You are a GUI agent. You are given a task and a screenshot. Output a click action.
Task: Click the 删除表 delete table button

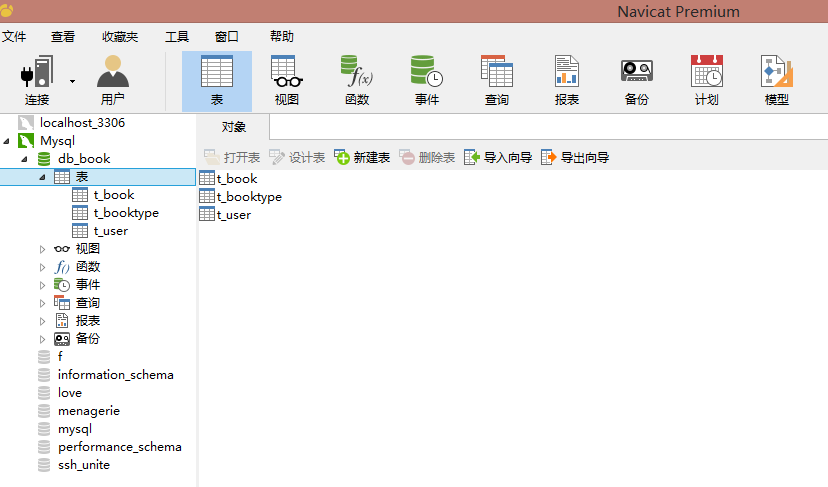pyautogui.click(x=427, y=157)
